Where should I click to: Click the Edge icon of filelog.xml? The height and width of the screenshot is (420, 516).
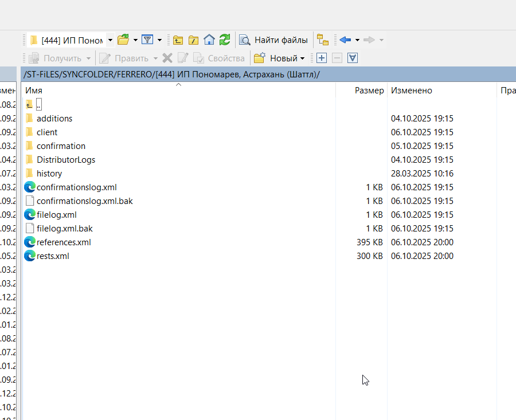(30, 214)
